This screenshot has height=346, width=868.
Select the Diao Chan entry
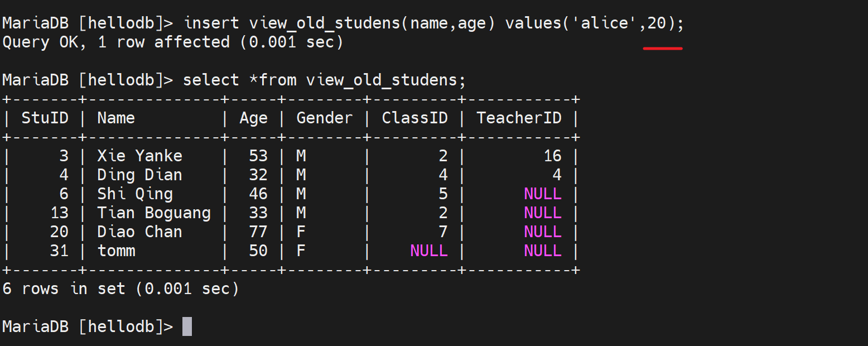point(139,232)
